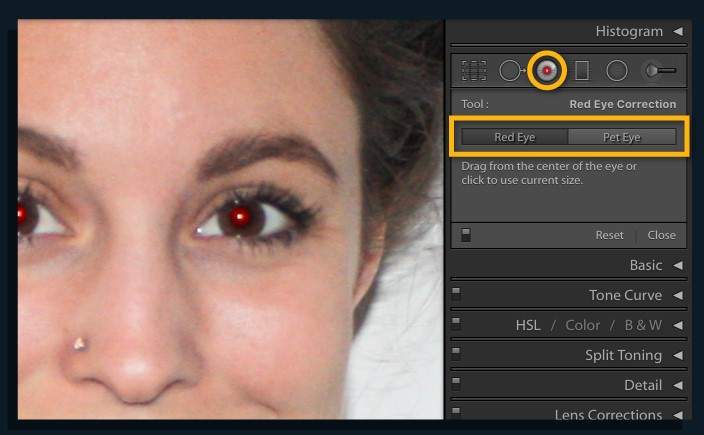
Task: Click the Lens Corrections panel title
Action: [x=608, y=414]
